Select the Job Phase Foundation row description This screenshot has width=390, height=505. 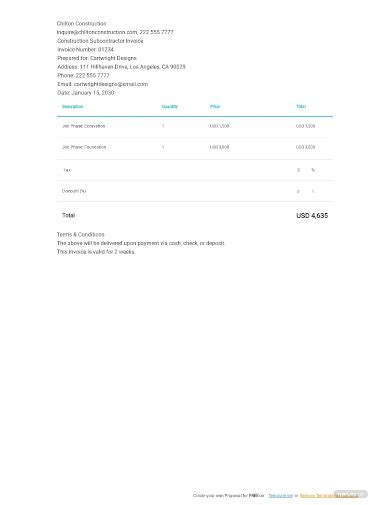(x=84, y=147)
